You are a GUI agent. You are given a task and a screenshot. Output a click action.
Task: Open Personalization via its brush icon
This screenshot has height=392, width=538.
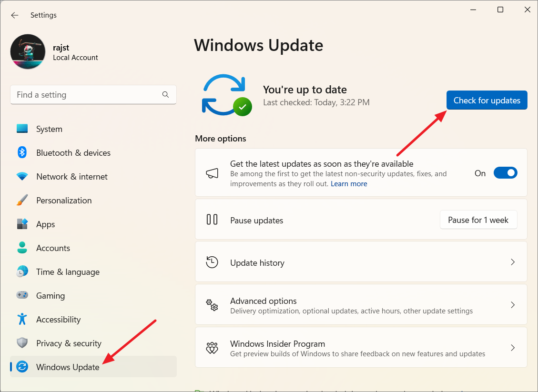tap(22, 200)
